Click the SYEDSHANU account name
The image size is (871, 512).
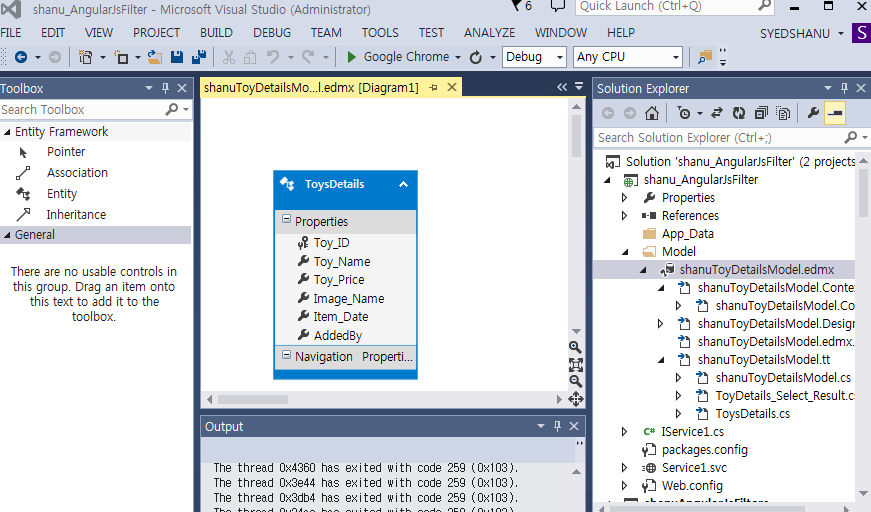tap(794, 33)
